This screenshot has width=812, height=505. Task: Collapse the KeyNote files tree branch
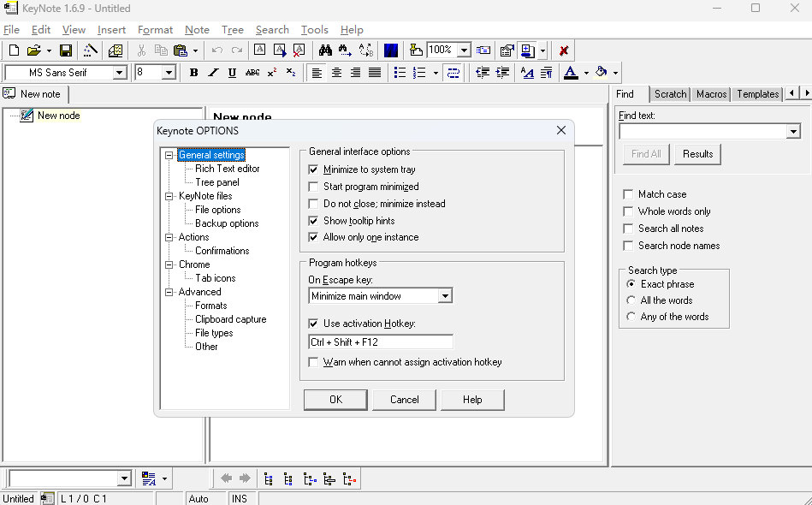(169, 196)
